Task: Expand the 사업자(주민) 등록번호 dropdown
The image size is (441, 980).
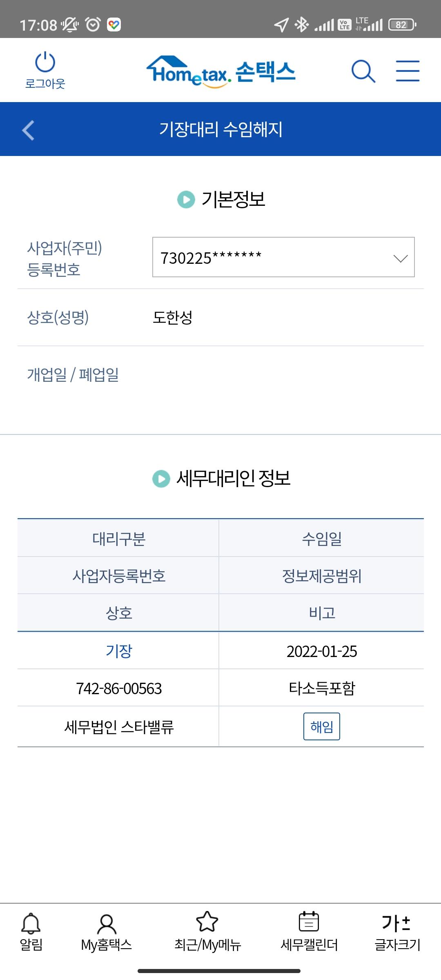Action: click(283, 257)
